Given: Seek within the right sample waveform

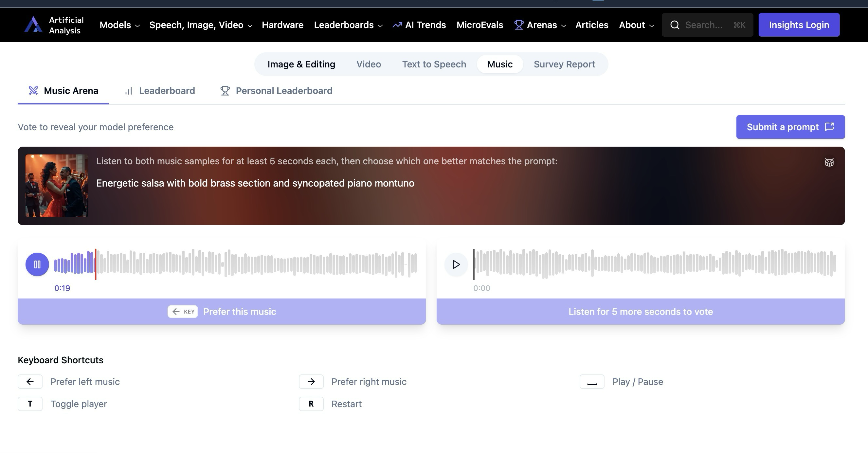Looking at the screenshot, I should coord(654,264).
